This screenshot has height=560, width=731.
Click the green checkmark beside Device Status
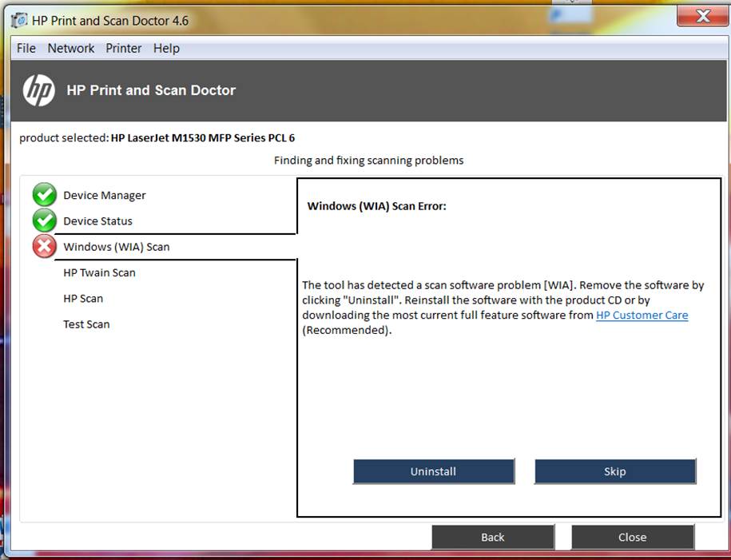(x=44, y=220)
